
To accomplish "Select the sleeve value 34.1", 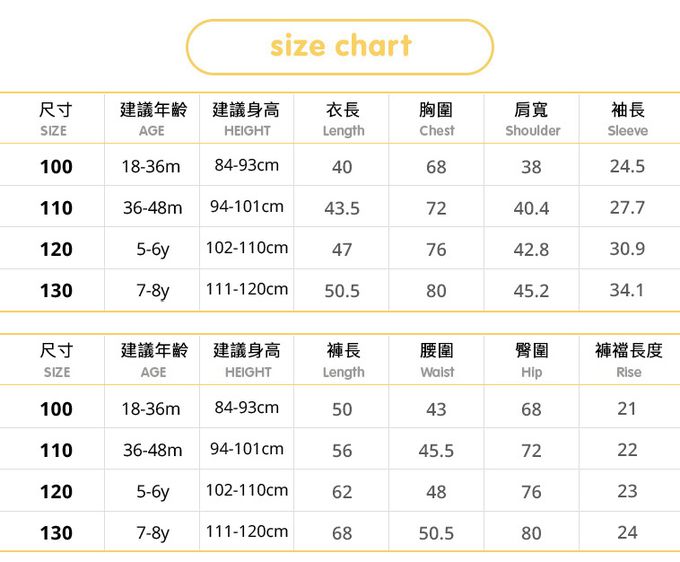I will (x=627, y=290).
